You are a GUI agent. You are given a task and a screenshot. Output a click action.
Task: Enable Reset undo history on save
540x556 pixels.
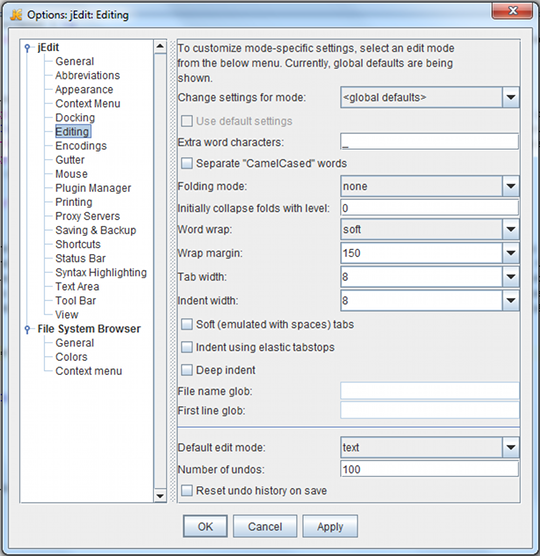[x=187, y=490]
